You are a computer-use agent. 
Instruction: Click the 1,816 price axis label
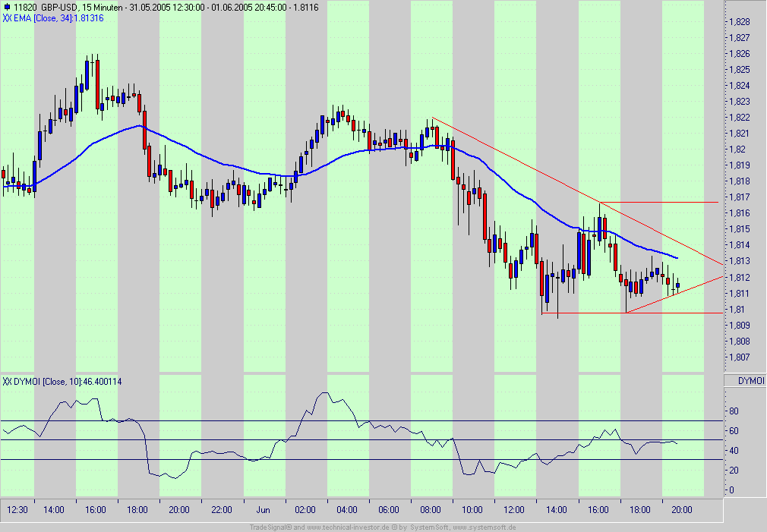(740, 213)
